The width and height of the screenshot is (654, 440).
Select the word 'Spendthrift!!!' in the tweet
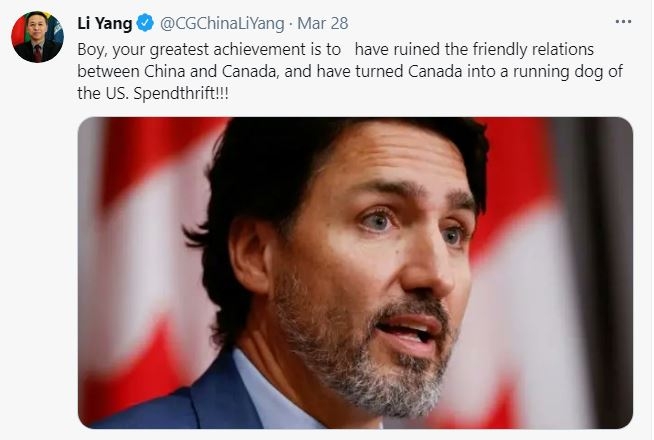tap(181, 93)
